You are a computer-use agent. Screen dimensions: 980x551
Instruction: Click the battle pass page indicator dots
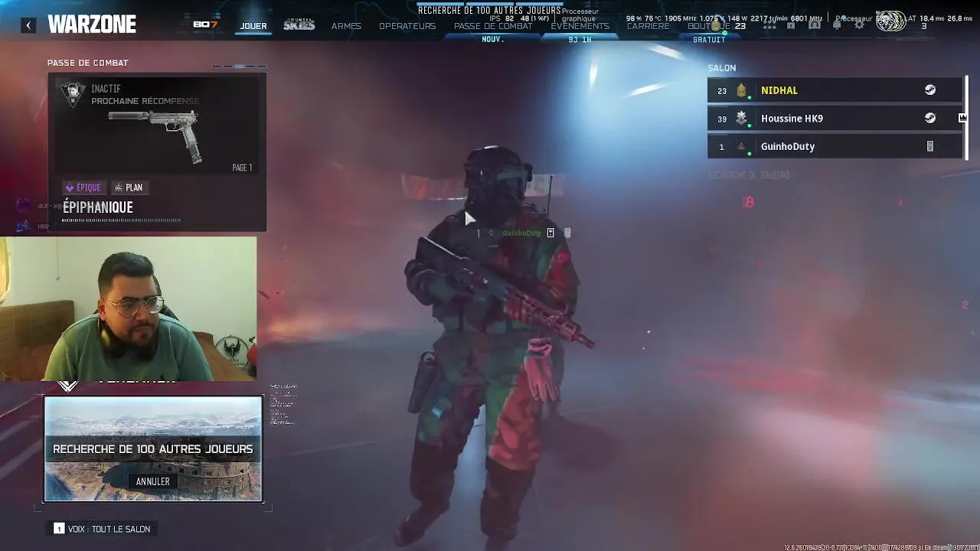point(240,67)
